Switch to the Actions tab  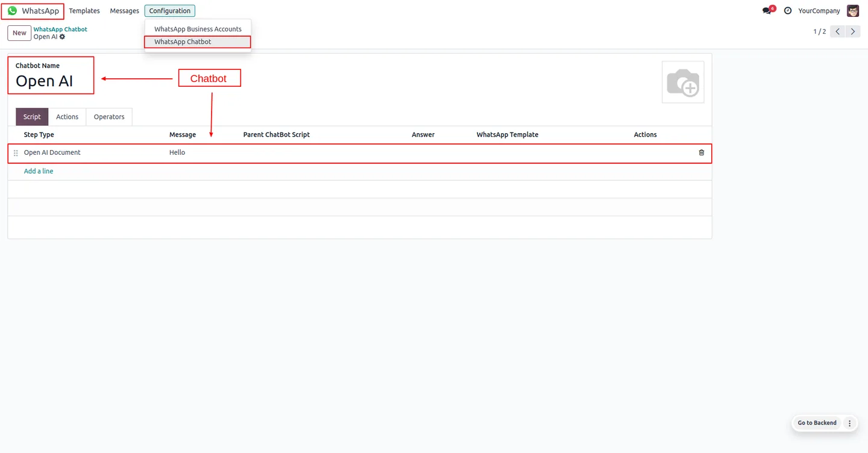pos(67,117)
